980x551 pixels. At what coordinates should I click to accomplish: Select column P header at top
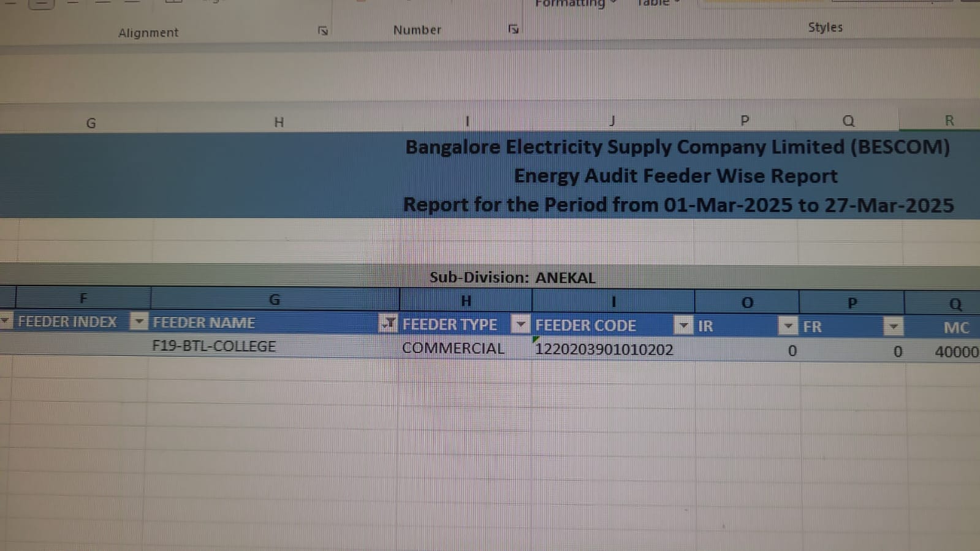coord(745,121)
